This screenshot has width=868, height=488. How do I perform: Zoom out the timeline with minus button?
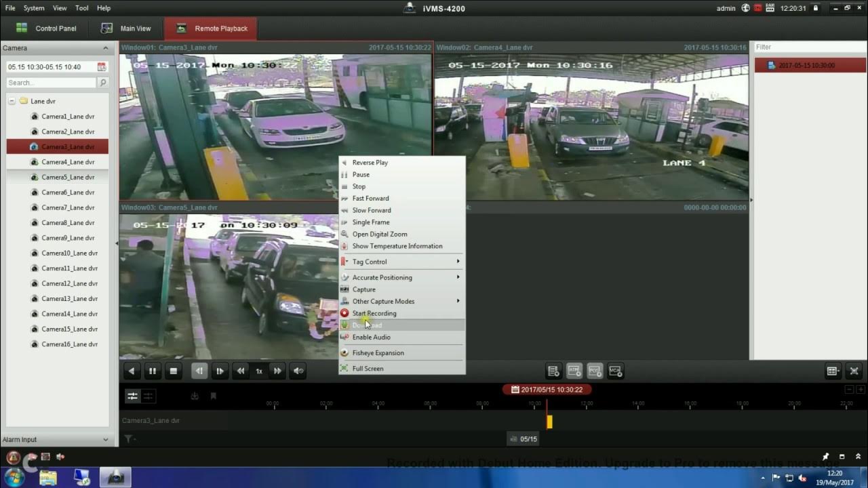(849, 390)
